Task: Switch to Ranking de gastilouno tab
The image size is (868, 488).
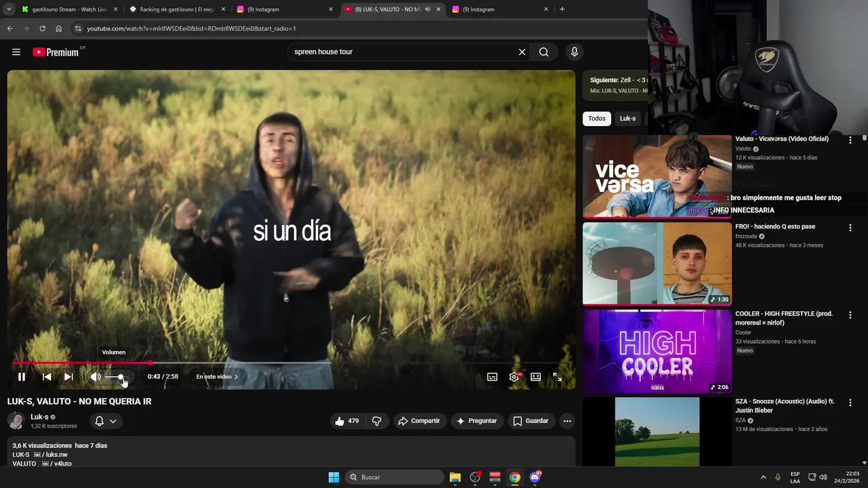Action: click(x=178, y=9)
